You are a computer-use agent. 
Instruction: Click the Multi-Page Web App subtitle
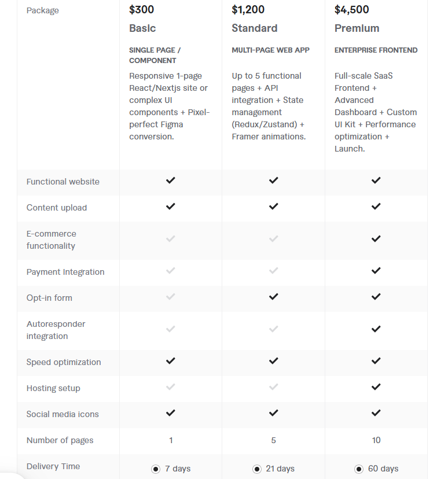[271, 50]
